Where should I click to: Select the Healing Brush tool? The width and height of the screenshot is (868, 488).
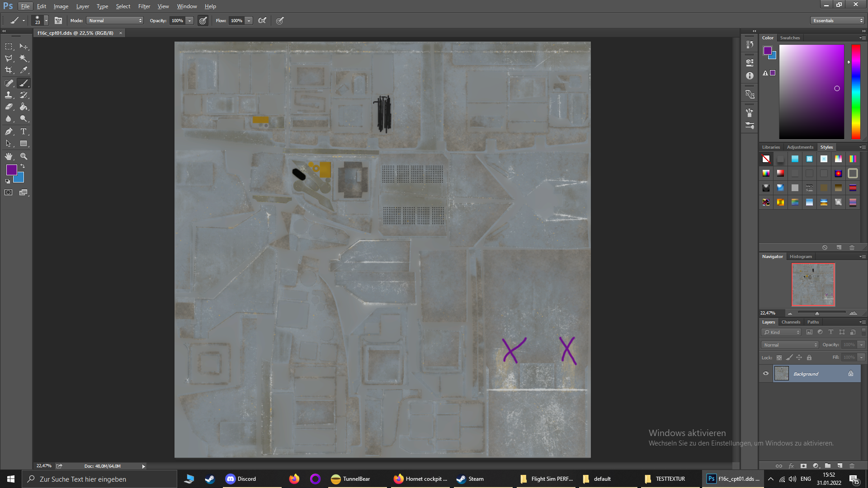coord(9,83)
